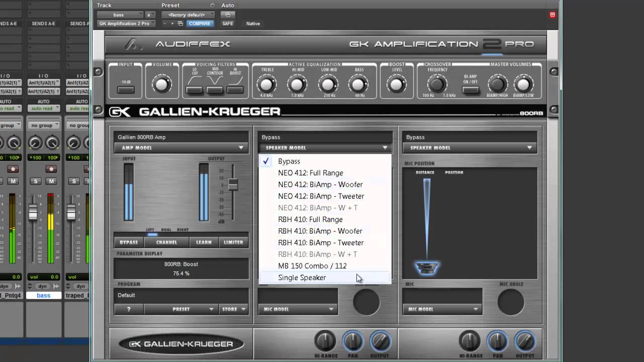Click the Auto plug-in automation enable icon

click(228, 15)
